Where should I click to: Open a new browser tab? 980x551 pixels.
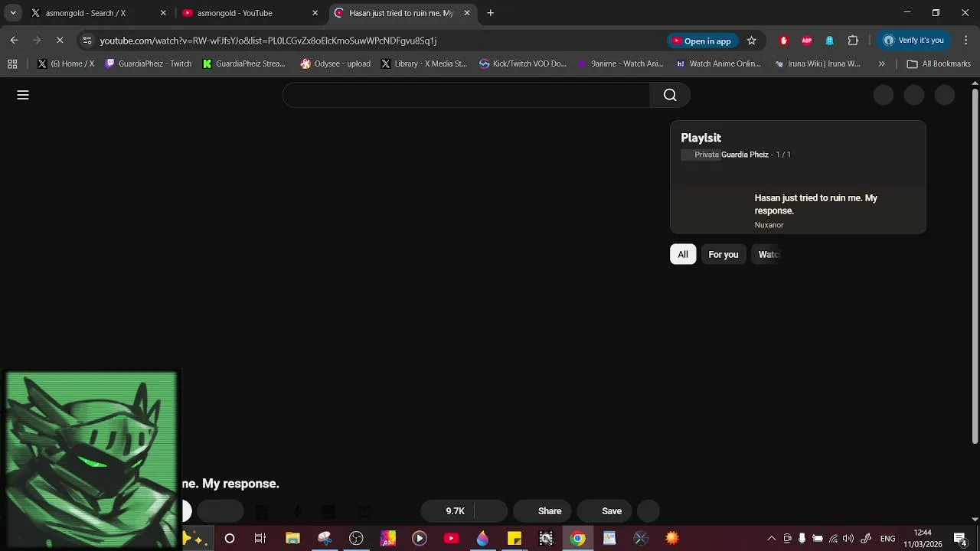491,13
